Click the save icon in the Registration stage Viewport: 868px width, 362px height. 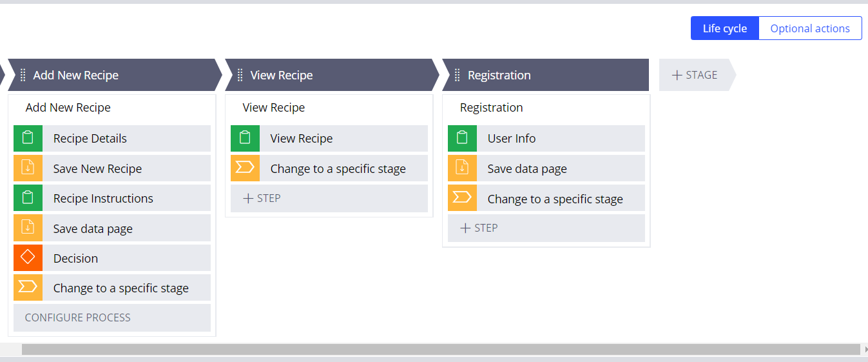(x=462, y=168)
